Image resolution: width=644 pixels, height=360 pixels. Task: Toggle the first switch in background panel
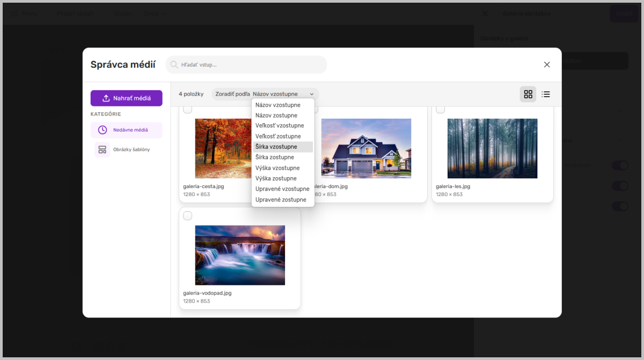click(620, 165)
